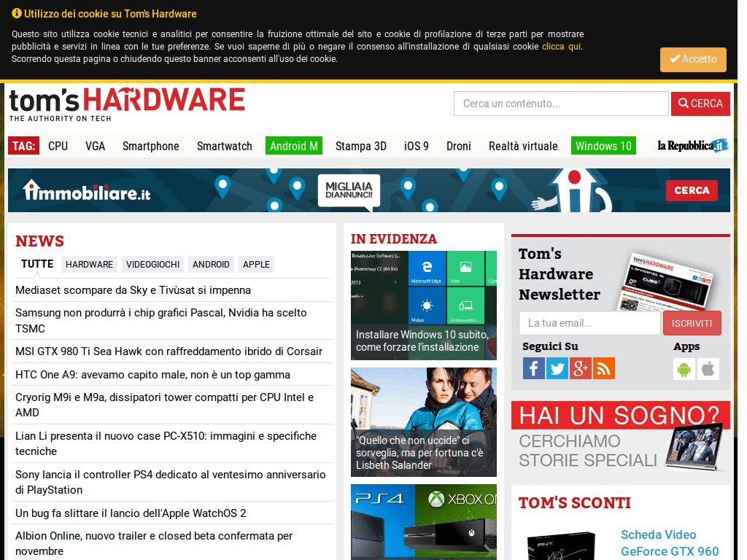
Task: Open 'HTC One A9' news article
Action: pyautogui.click(x=152, y=375)
